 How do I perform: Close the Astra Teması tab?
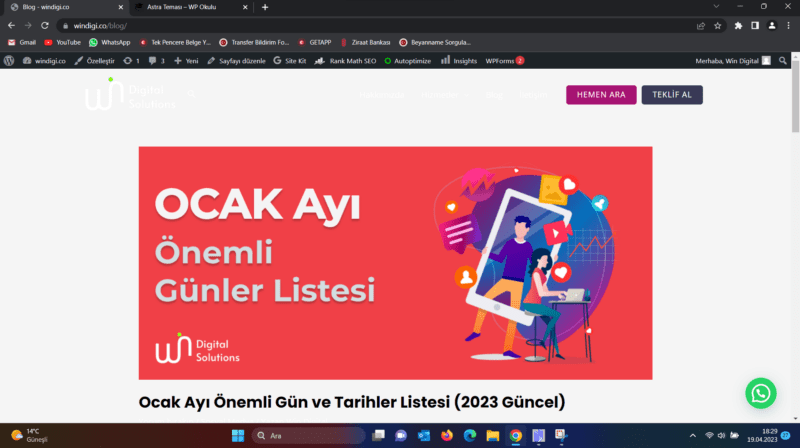pos(245,7)
